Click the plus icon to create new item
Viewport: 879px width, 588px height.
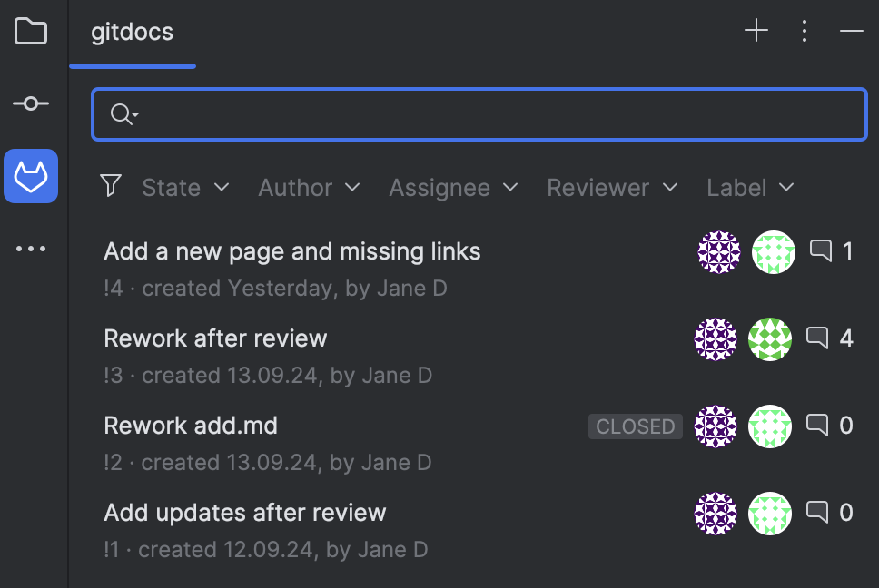[756, 30]
